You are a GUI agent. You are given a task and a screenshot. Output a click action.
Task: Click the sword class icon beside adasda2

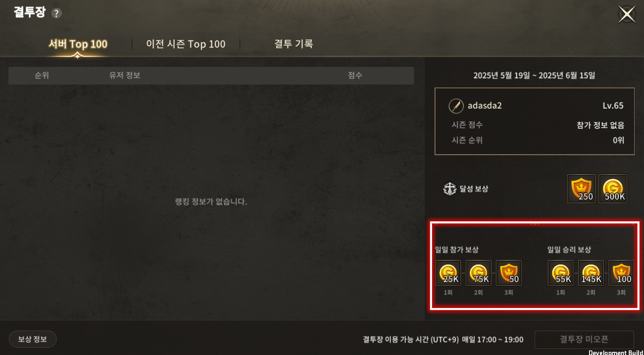click(x=456, y=106)
